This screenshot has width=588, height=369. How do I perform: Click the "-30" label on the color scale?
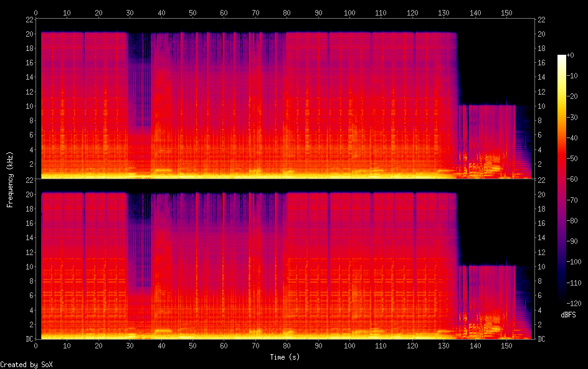(576, 118)
